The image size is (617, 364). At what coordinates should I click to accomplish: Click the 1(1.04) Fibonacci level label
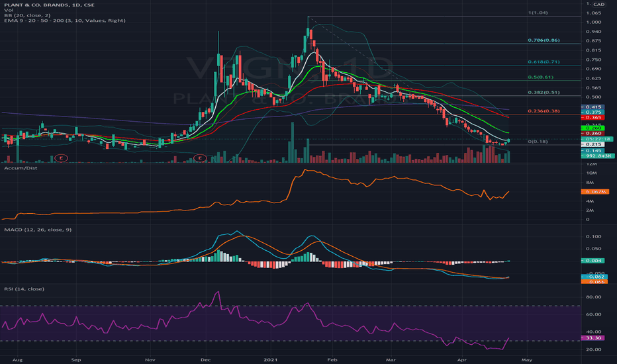coord(538,13)
